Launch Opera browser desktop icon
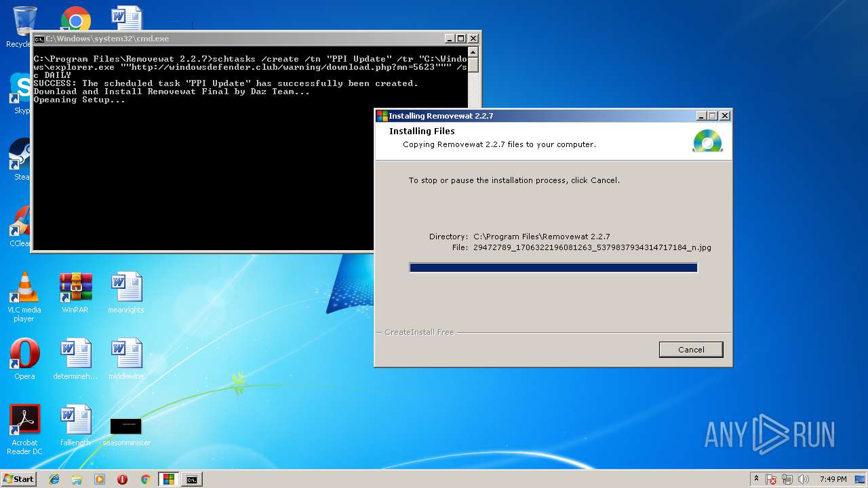The image size is (868, 488). click(24, 359)
